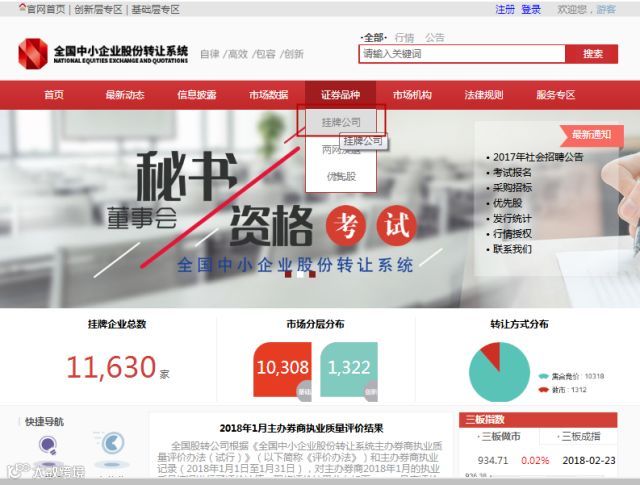
Task: Expand the 证券品种 navigation menu
Action: (340, 95)
